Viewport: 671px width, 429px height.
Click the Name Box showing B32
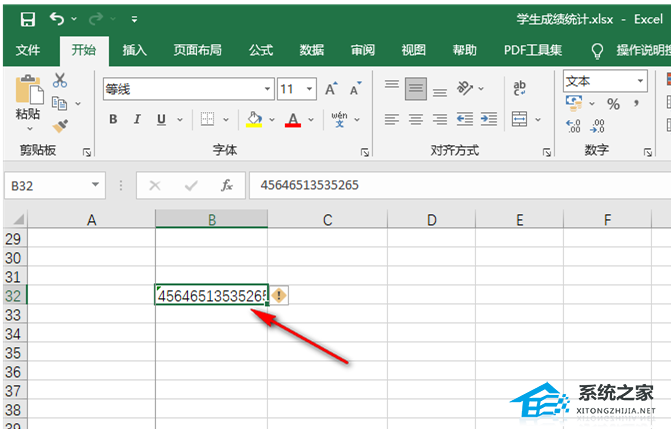pos(55,185)
